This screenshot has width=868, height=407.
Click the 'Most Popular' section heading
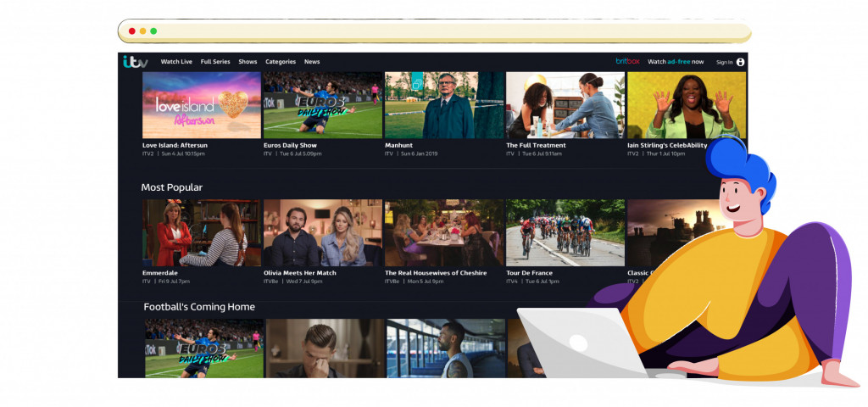coord(171,187)
